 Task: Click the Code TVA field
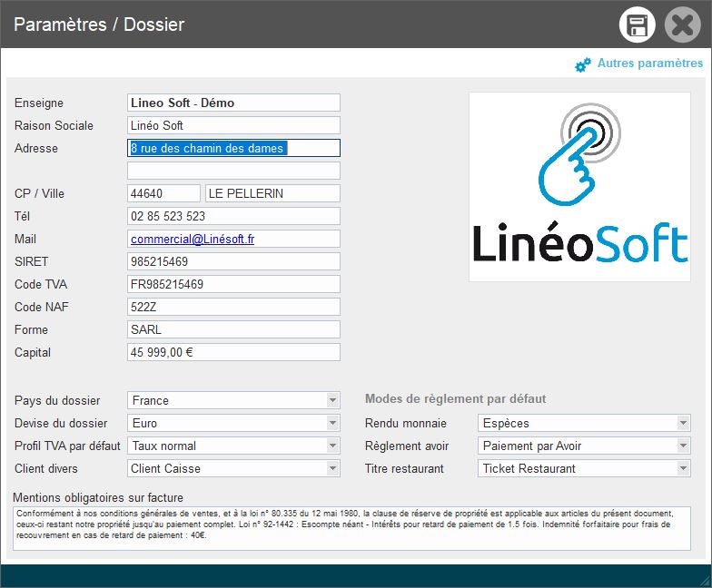point(233,284)
